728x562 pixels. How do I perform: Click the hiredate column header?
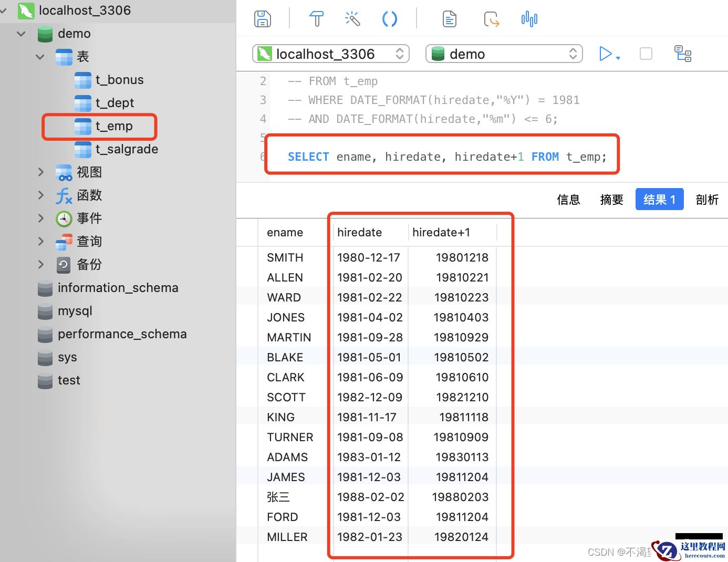tap(360, 232)
